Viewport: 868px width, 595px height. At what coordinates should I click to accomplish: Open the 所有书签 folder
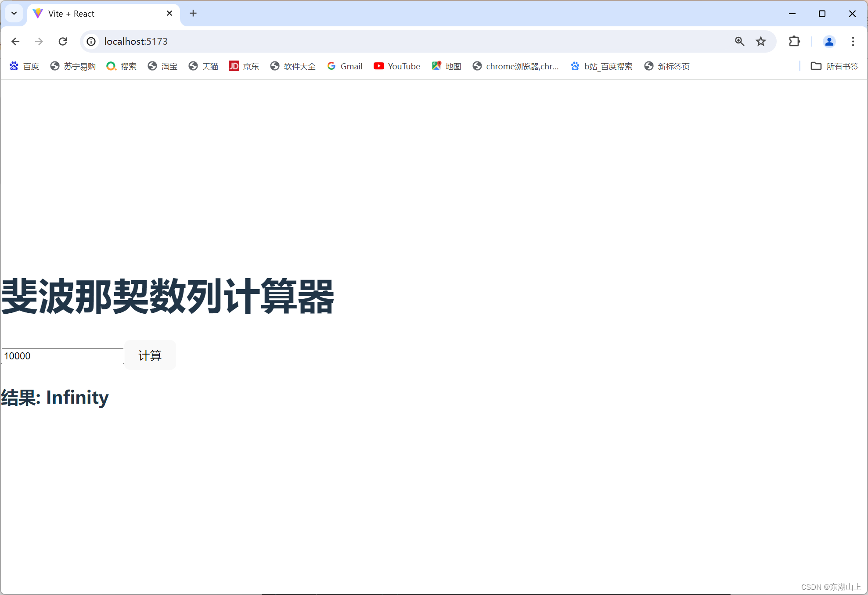pos(834,66)
